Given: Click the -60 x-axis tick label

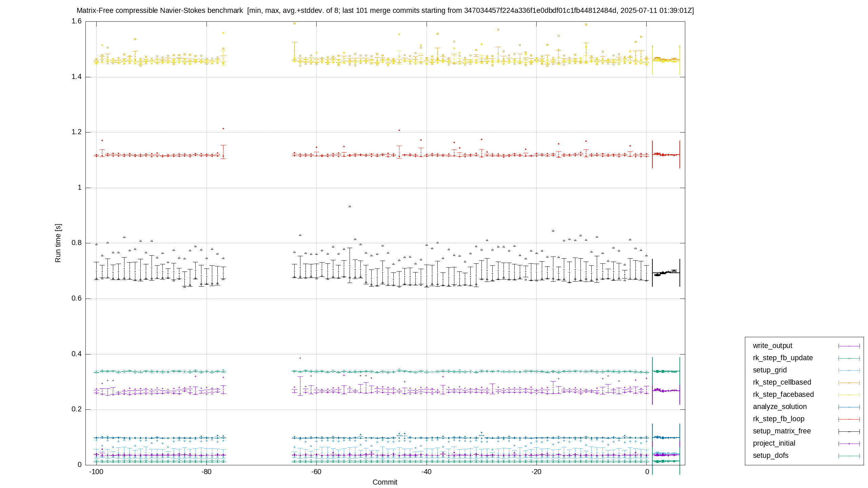Looking at the screenshot, I should [x=316, y=472].
